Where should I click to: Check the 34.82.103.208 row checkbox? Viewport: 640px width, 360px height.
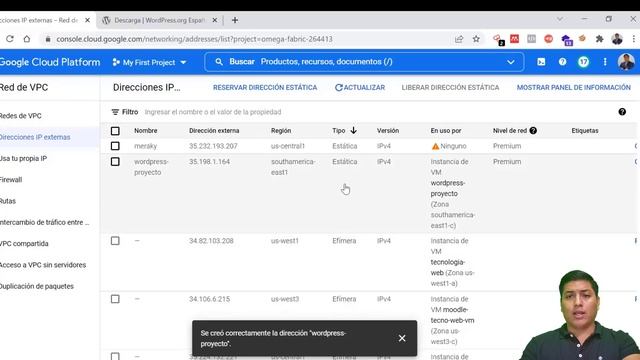(115, 241)
